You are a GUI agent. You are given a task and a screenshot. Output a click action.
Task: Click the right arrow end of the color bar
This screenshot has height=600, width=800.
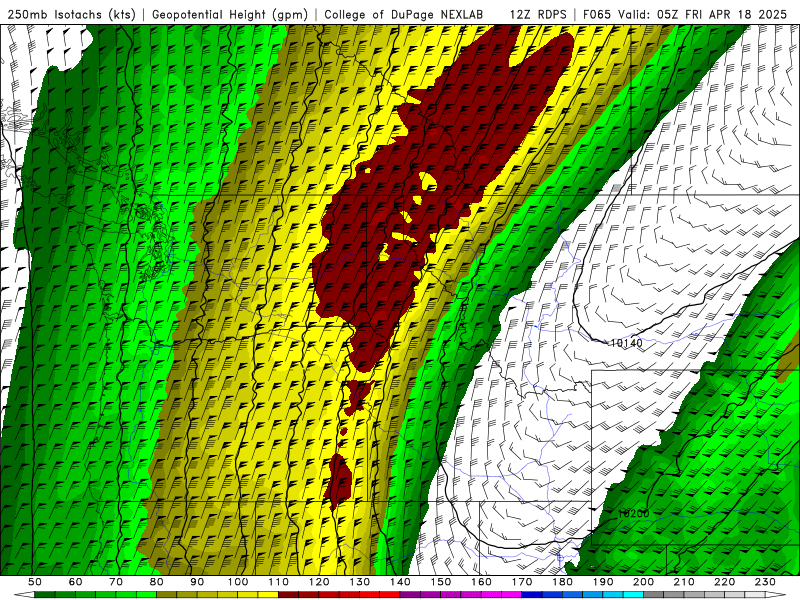click(776, 595)
